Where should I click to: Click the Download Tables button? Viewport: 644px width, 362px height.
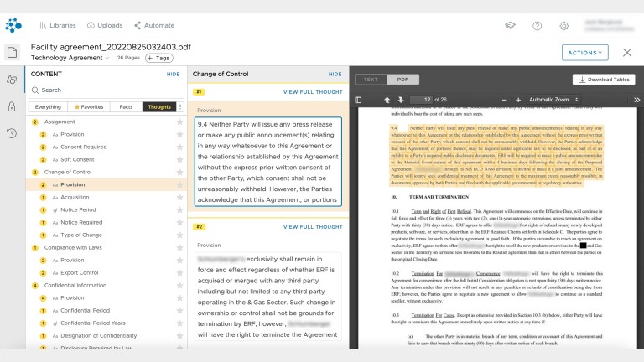[604, 80]
